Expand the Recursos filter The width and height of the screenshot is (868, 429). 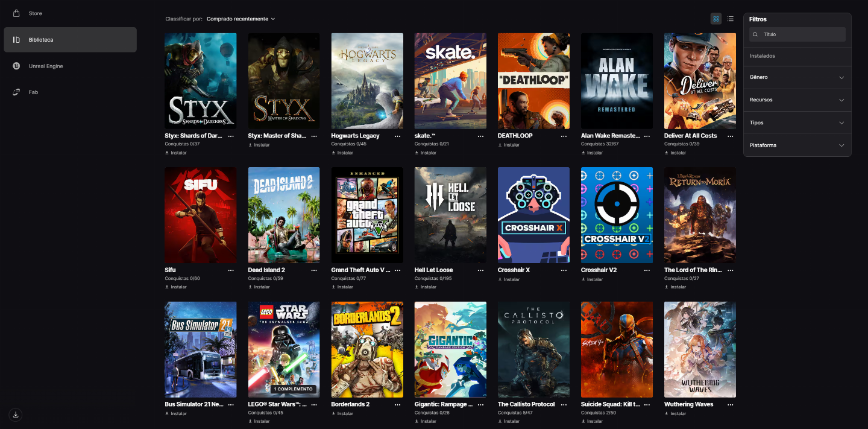coord(797,100)
